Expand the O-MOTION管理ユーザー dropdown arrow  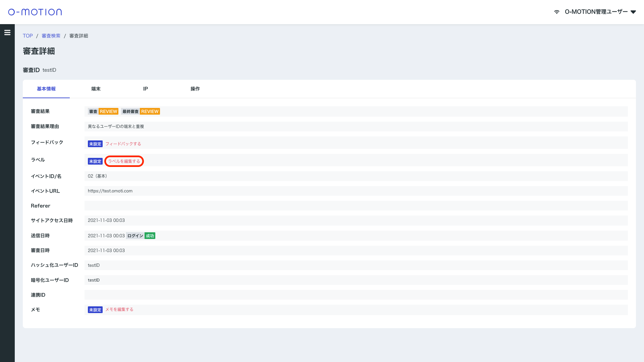(633, 12)
